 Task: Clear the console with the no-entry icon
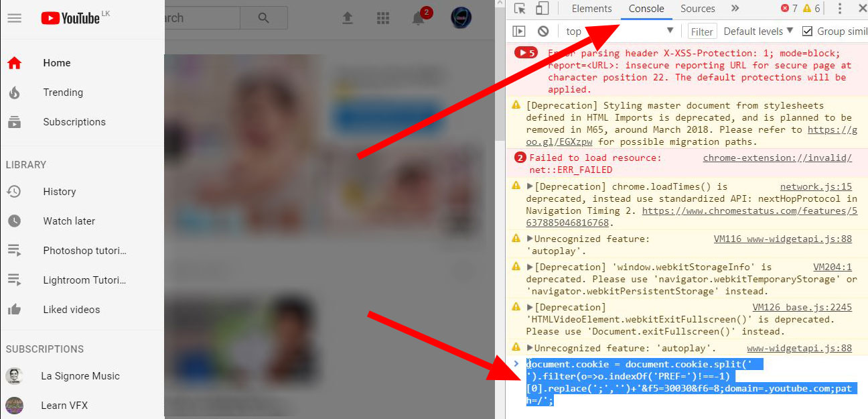tap(542, 30)
